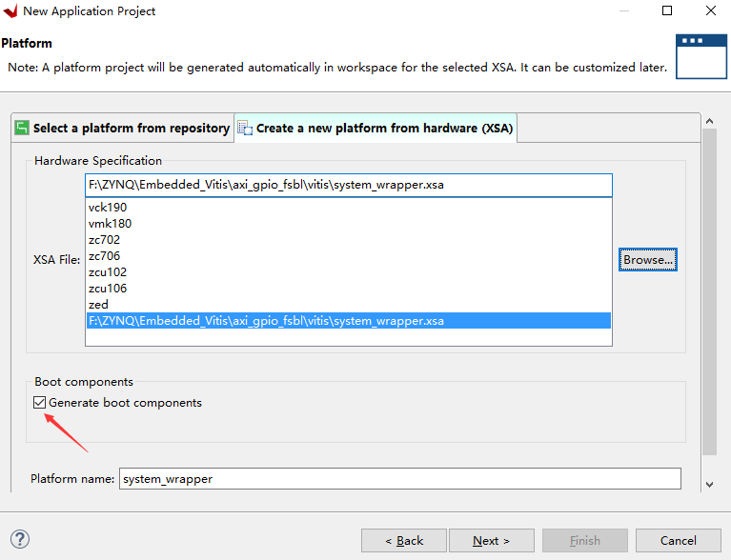Select zed from the XSA list
This screenshot has width=731, height=560.
click(349, 305)
